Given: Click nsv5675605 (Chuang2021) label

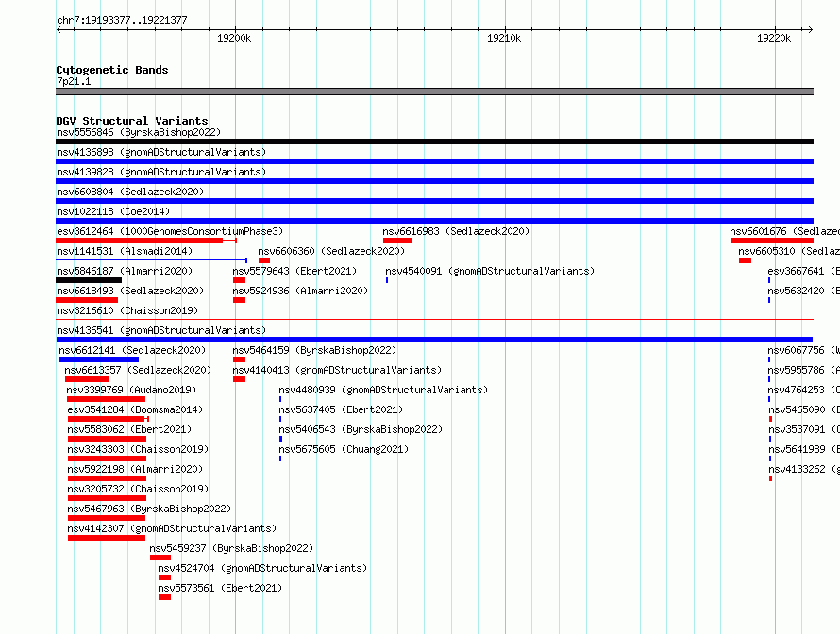Looking at the screenshot, I should (x=344, y=449).
